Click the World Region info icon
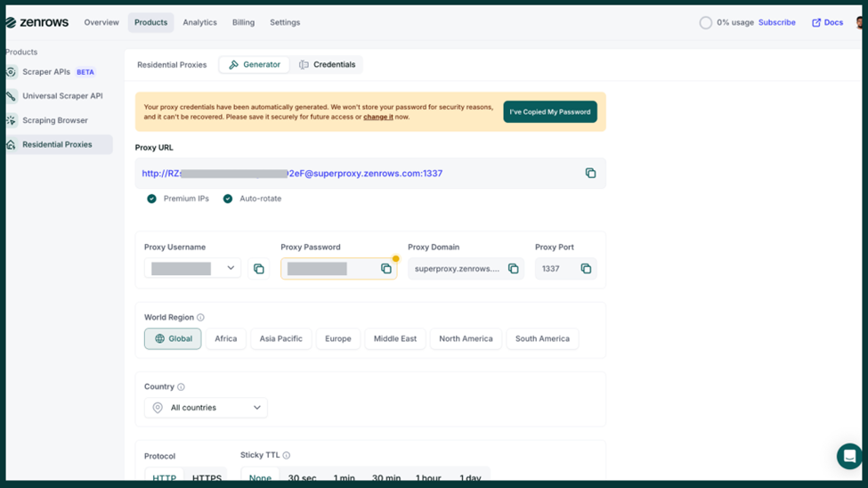This screenshot has width=868, height=488. [200, 317]
